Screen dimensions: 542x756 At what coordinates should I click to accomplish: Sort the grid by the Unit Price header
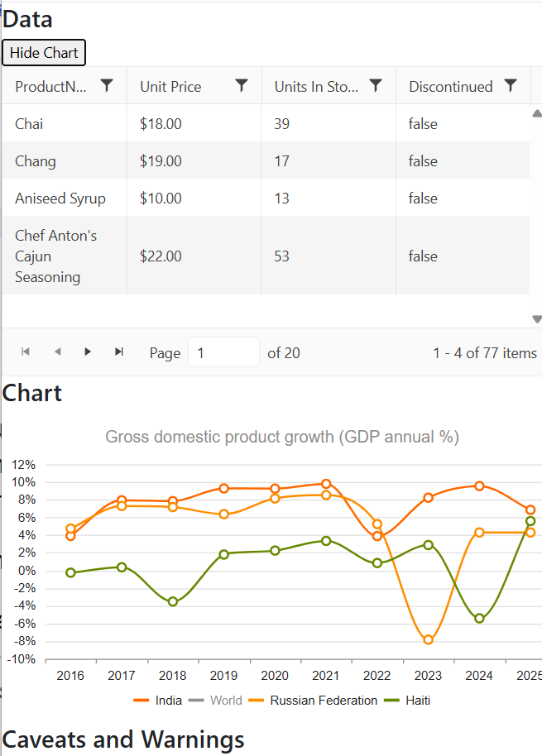click(170, 86)
